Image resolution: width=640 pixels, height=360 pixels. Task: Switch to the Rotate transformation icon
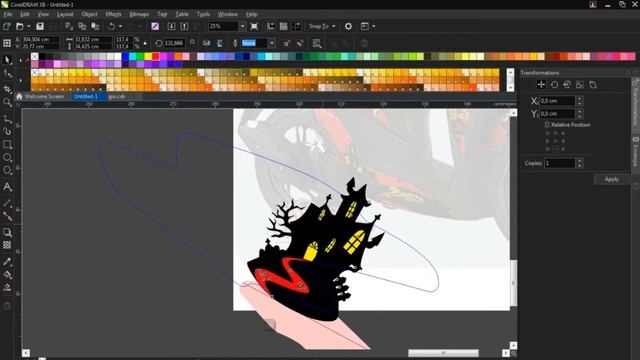pos(554,84)
